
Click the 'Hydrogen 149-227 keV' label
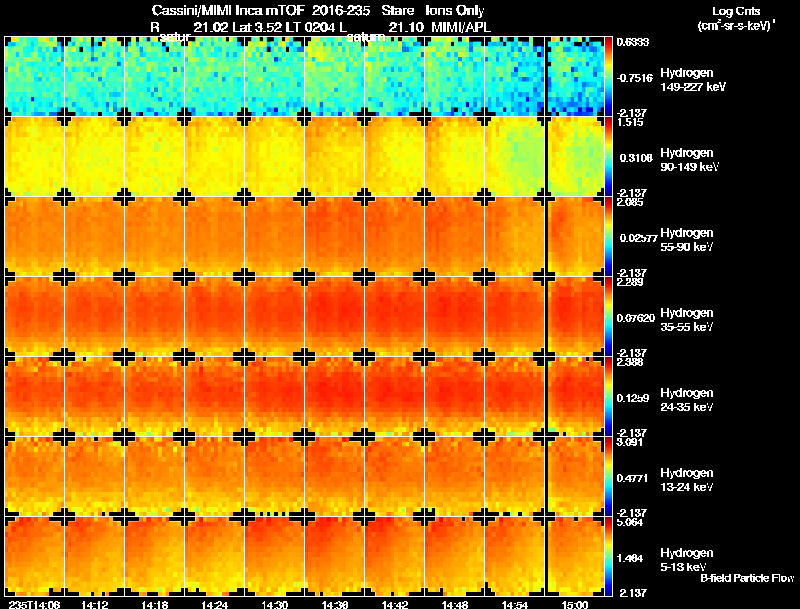[x=693, y=80]
